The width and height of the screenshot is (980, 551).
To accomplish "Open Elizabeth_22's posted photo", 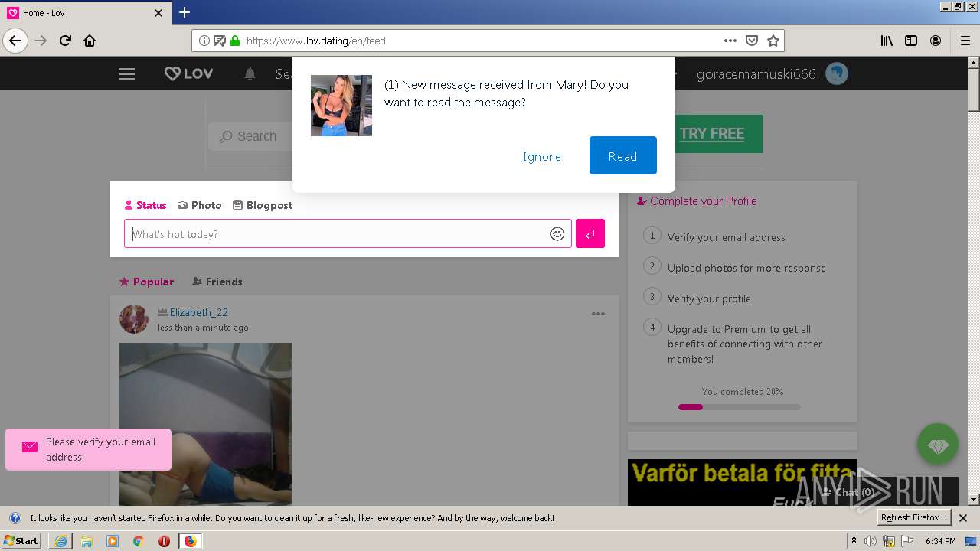I will pos(205,424).
